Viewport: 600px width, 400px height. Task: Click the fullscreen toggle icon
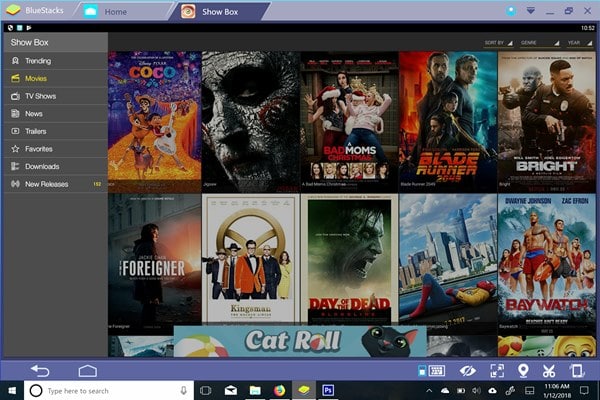[x=497, y=371]
